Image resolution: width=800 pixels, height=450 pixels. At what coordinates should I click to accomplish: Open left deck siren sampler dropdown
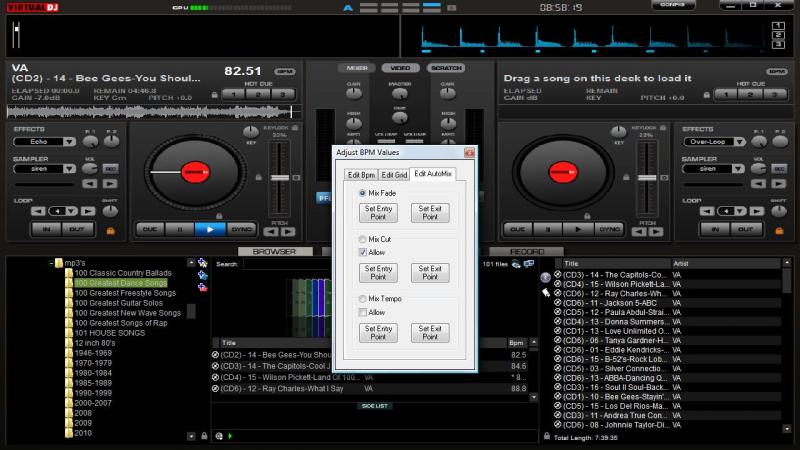tap(69, 169)
